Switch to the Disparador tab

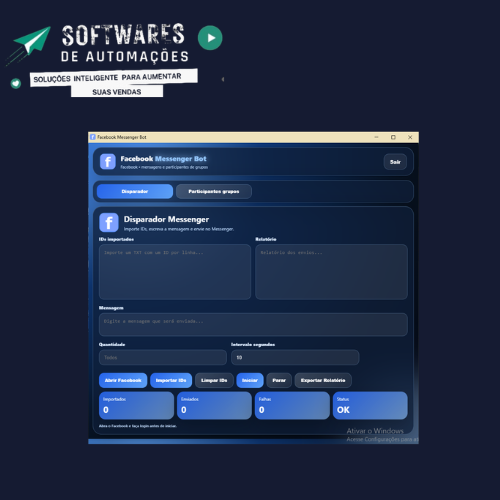click(x=135, y=191)
